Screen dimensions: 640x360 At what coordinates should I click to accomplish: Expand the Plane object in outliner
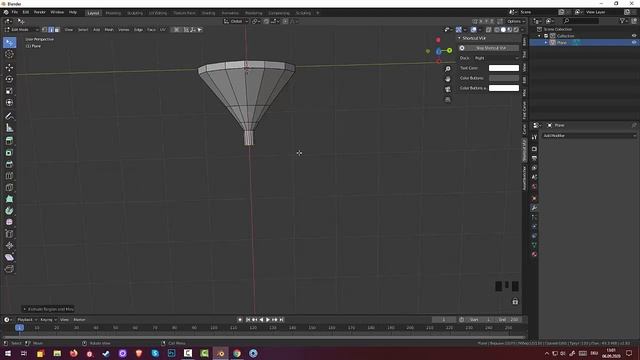pyautogui.click(x=546, y=42)
